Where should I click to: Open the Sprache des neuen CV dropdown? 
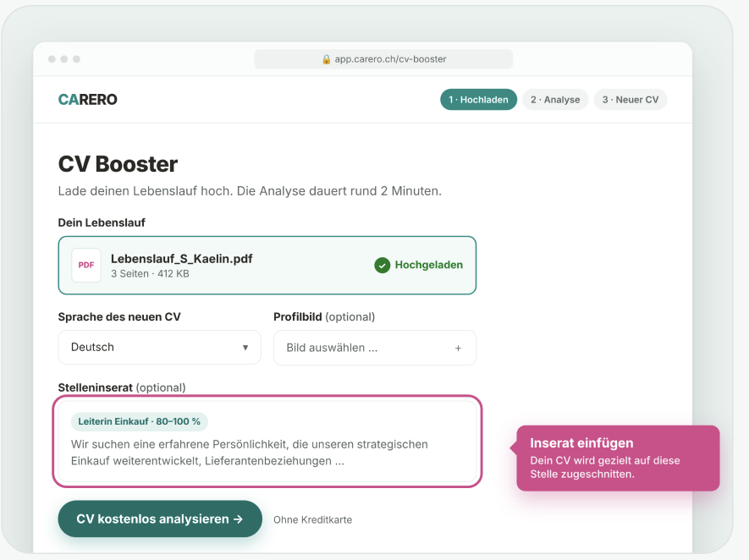(160, 347)
